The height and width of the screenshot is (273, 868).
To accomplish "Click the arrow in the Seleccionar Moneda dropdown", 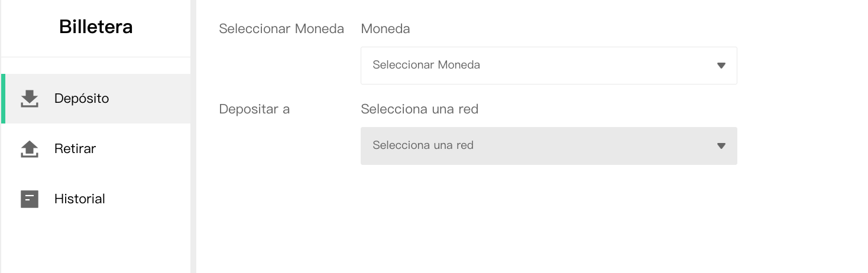I will tap(721, 66).
